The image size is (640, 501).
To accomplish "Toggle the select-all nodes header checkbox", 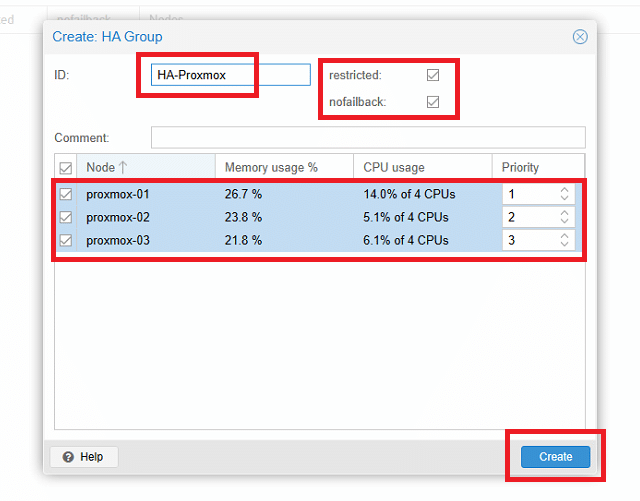I will (x=66, y=168).
